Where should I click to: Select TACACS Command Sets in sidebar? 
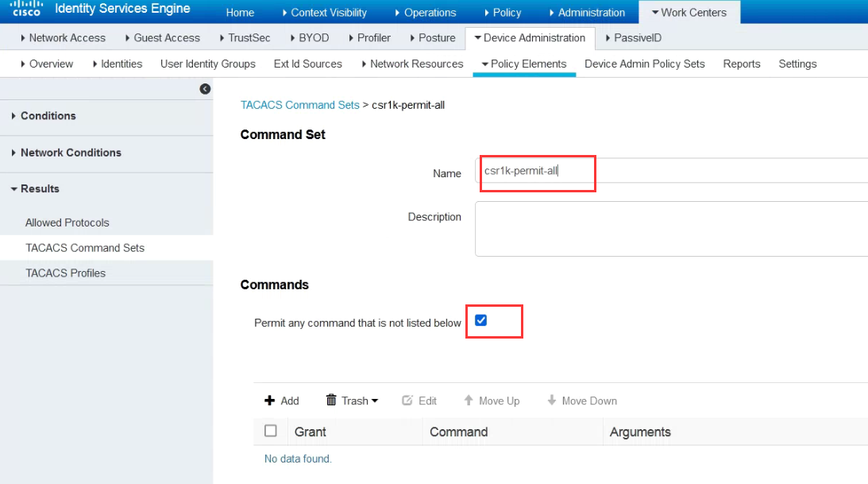tap(85, 248)
